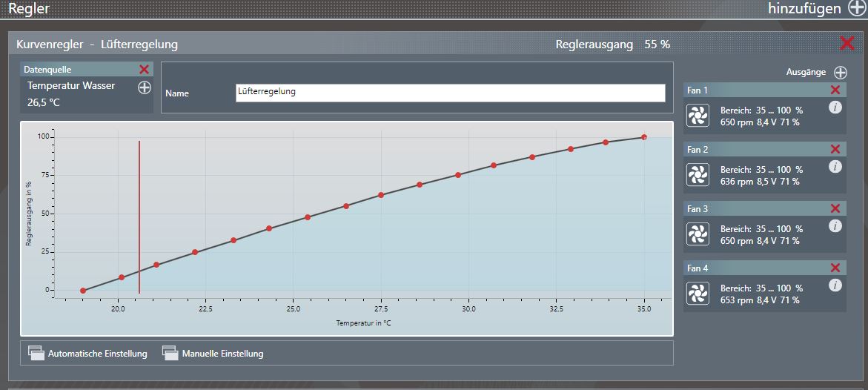The image size is (868, 390).
Task: Click the Fan 4 fan icon
Action: coord(698,293)
